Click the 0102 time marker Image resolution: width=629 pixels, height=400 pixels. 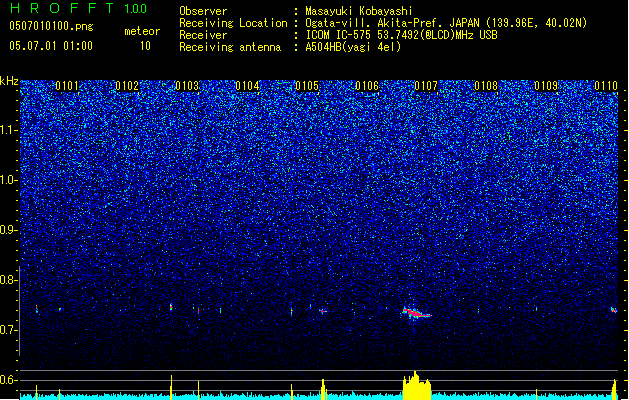pos(127,86)
